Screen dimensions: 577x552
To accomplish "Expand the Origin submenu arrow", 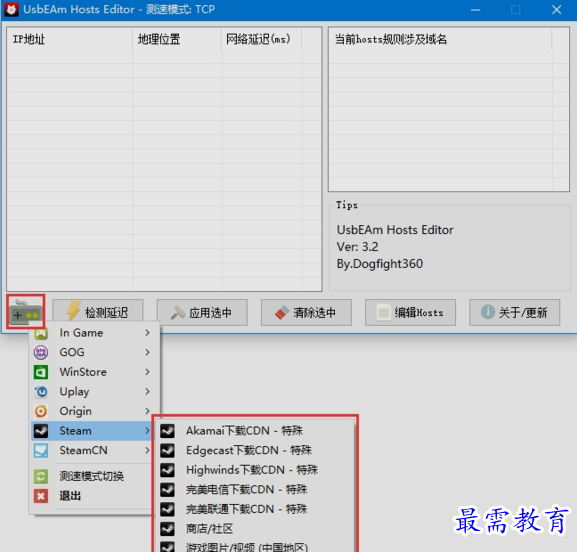I will 147,411.
